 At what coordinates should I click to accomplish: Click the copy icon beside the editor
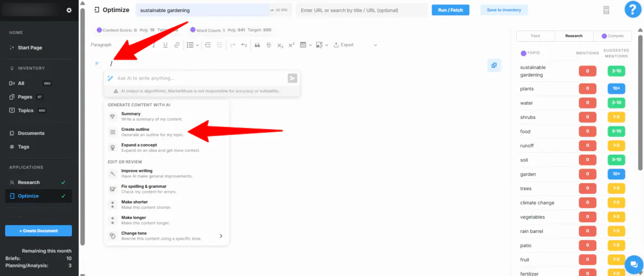494,65
